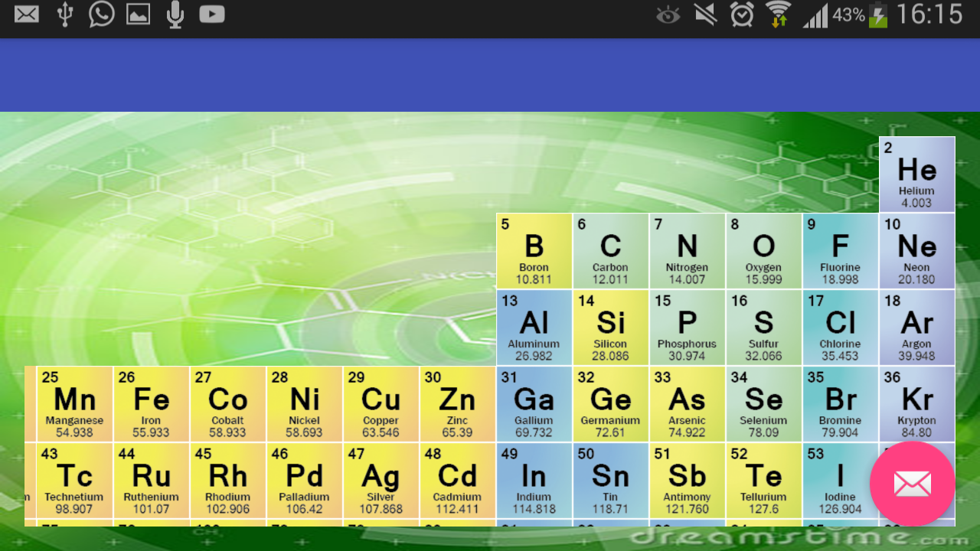This screenshot has width=980, height=551.
Task: Open the Fluorine element tile
Action: tap(841, 251)
